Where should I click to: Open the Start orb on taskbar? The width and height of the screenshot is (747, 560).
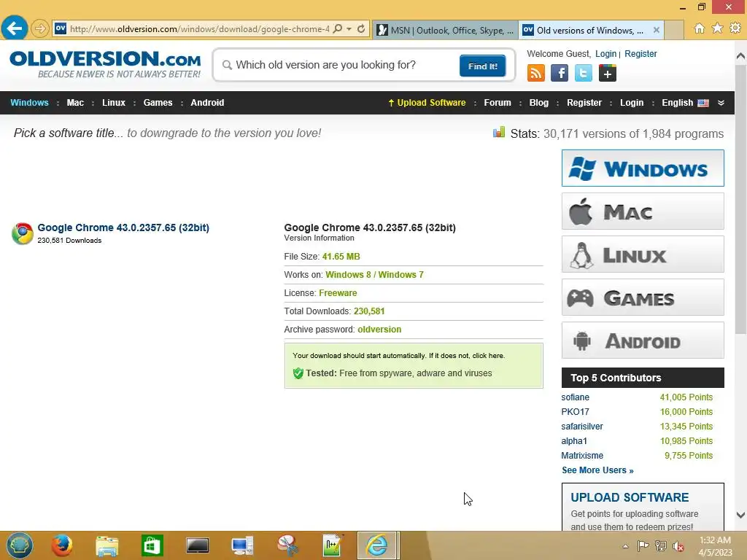(20, 545)
